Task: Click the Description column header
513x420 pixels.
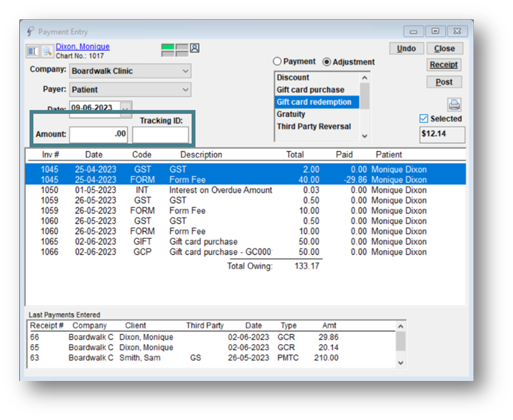Action: pyautogui.click(x=201, y=155)
